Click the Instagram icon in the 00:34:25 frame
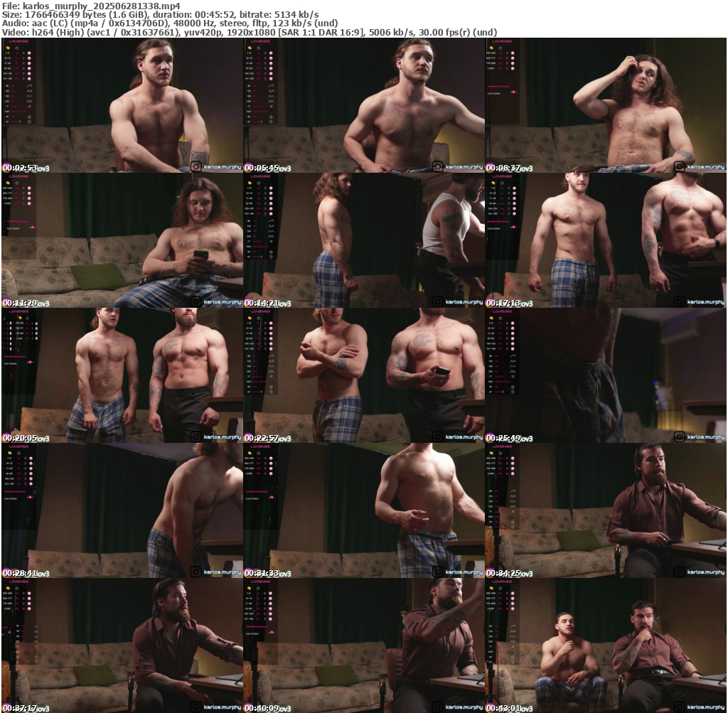The width and height of the screenshot is (728, 713). coord(679,572)
